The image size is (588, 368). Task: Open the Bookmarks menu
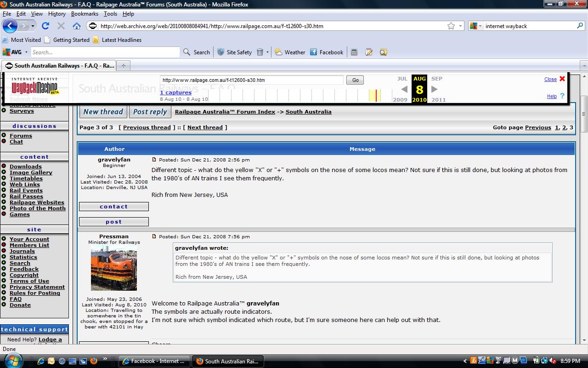(x=85, y=14)
